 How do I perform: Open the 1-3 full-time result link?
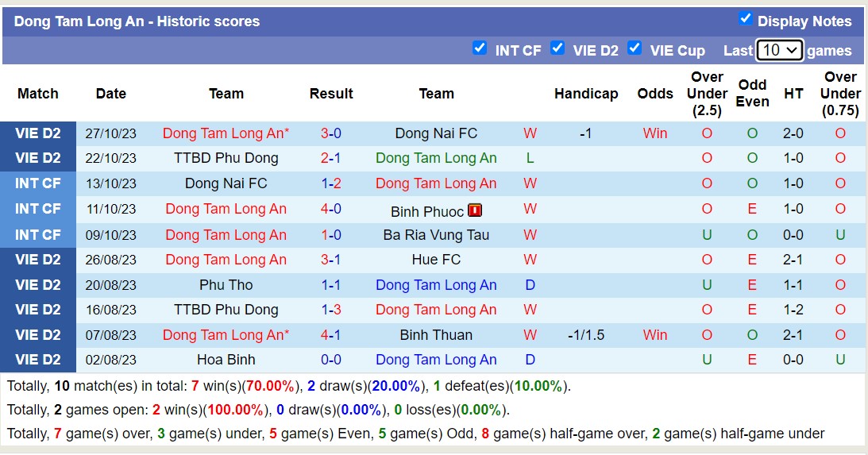pyautogui.click(x=331, y=310)
